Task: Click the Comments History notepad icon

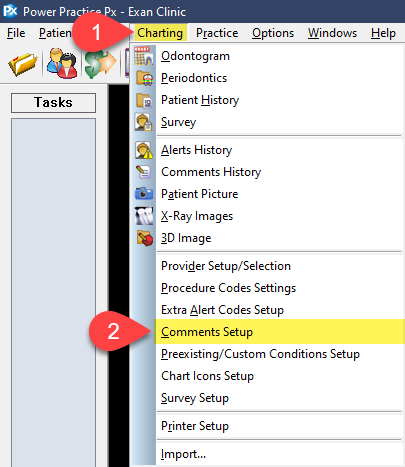Action: pyautogui.click(x=144, y=172)
